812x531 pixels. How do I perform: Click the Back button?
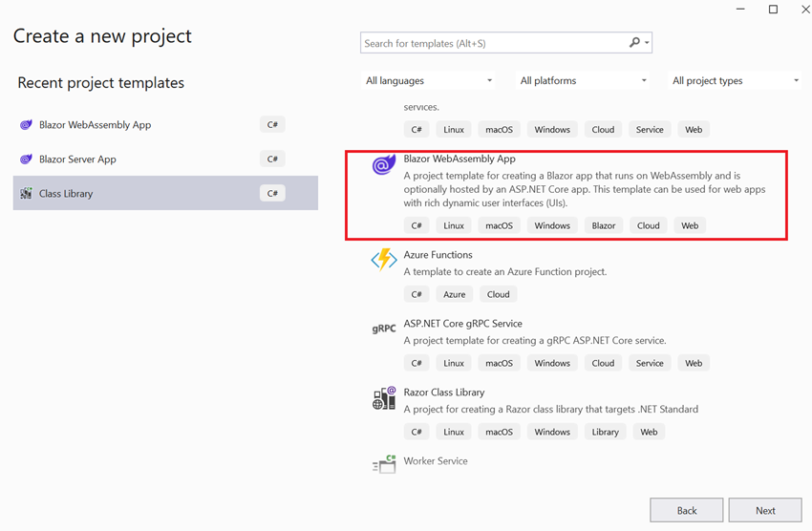687,511
